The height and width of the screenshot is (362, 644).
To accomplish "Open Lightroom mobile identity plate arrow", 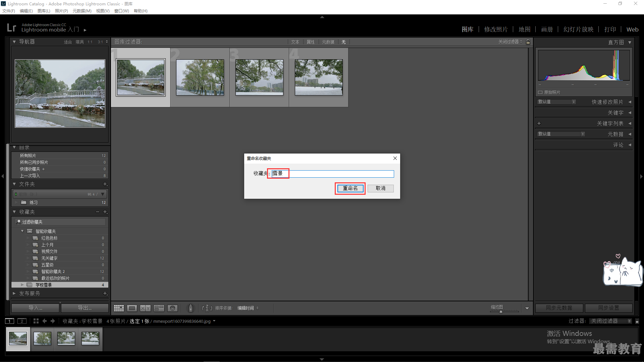I will (85, 30).
